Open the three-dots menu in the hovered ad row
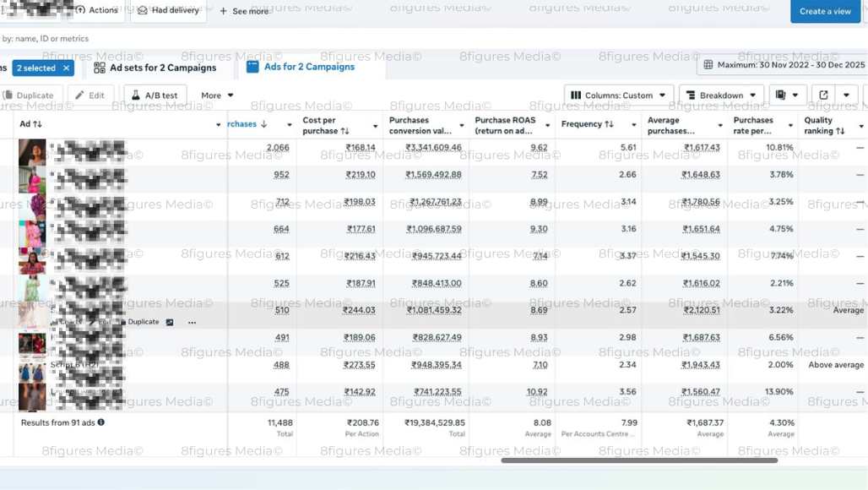The image size is (868, 490). pyautogui.click(x=193, y=323)
